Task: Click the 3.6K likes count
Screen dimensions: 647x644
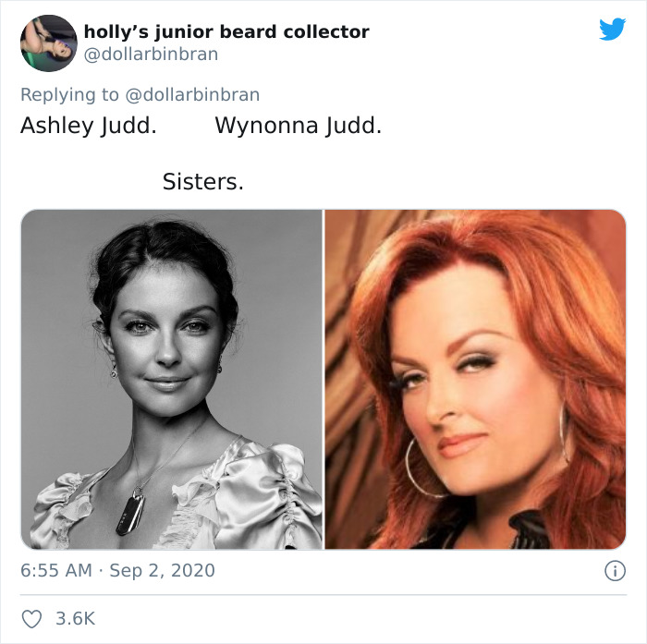Action: tap(76, 619)
